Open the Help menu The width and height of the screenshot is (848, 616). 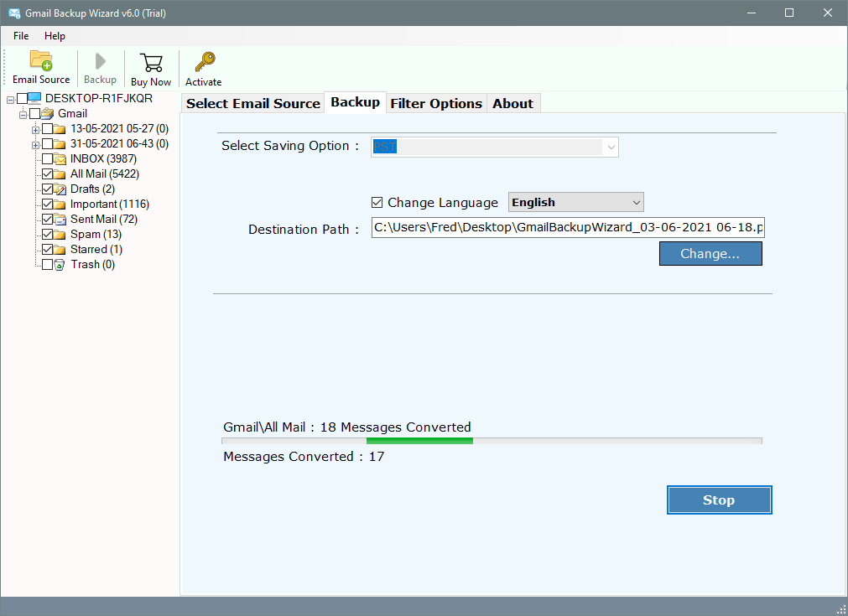pos(55,36)
